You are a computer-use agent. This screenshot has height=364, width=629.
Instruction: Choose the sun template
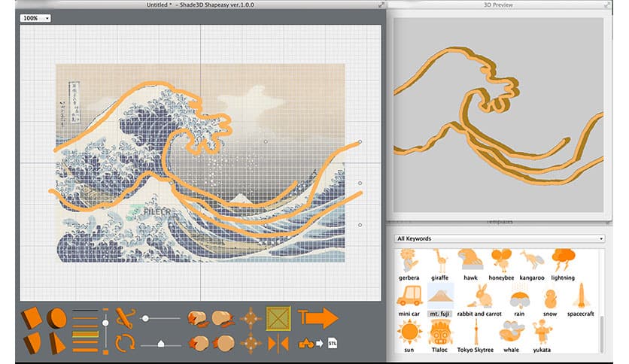[409, 336]
